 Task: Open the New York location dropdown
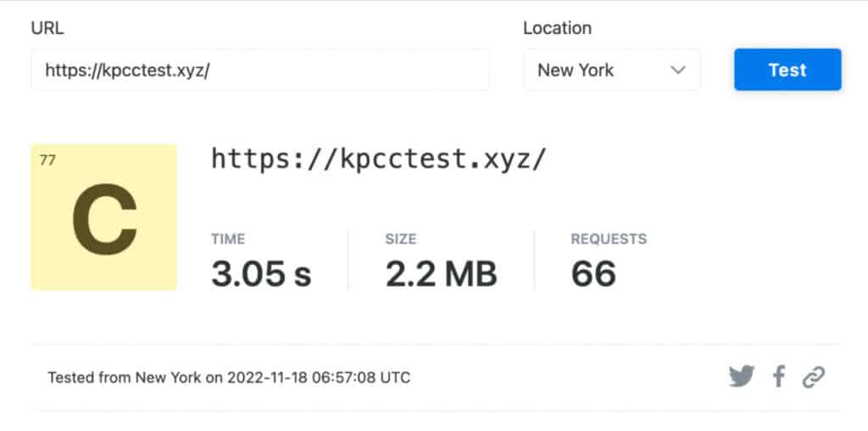612,70
